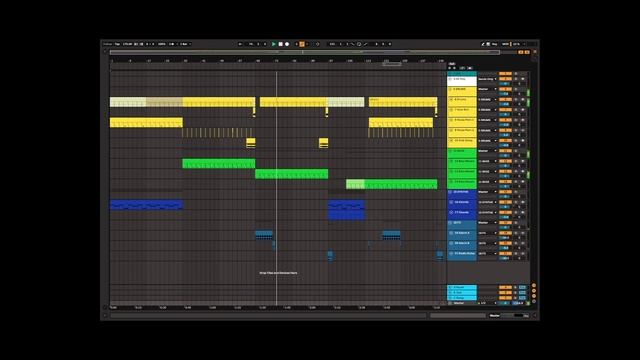Click the arranger timeline ruler
Viewport: 640px width, 360px height.
pos(278,61)
